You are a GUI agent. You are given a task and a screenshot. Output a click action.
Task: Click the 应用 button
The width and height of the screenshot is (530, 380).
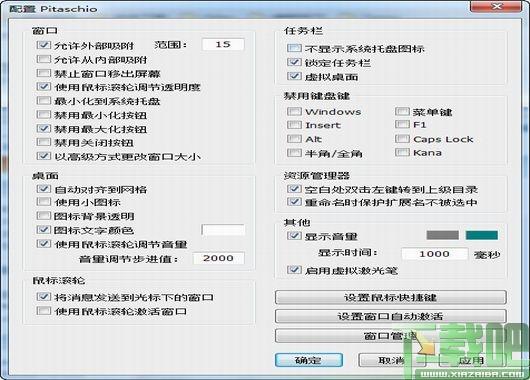pyautogui.click(x=473, y=360)
